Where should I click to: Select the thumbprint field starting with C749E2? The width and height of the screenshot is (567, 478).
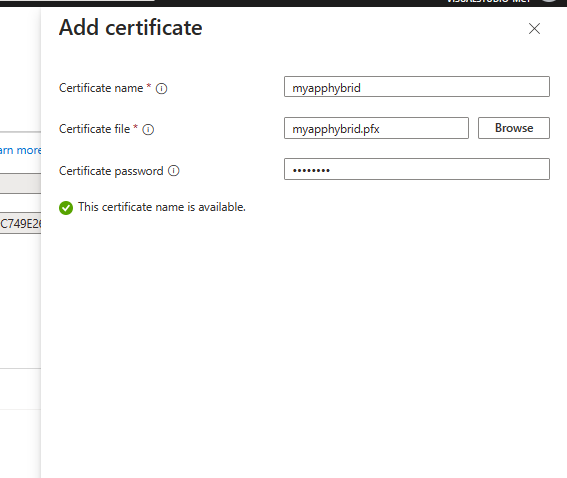pos(21,223)
